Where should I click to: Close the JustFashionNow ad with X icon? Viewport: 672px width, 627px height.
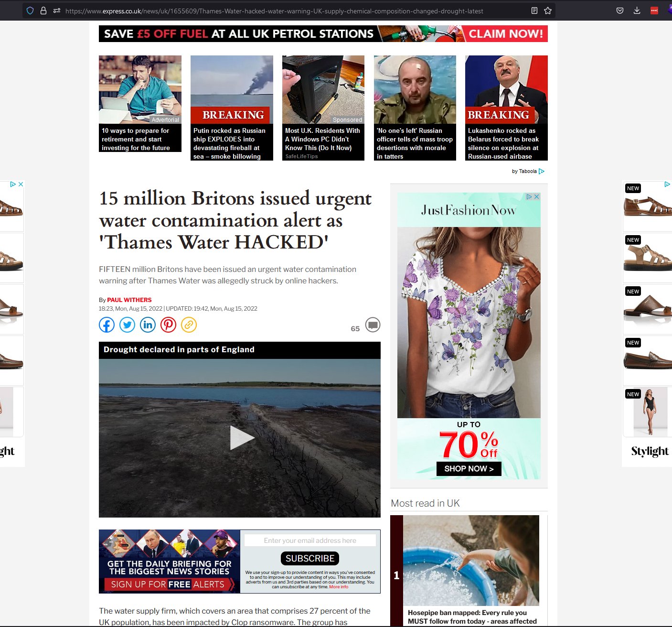click(x=537, y=196)
